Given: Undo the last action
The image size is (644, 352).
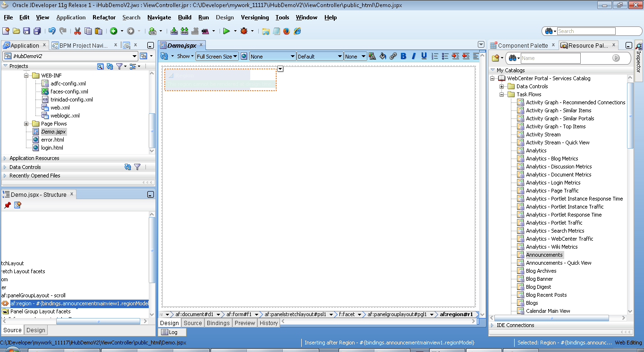Looking at the screenshot, I should (52, 31).
